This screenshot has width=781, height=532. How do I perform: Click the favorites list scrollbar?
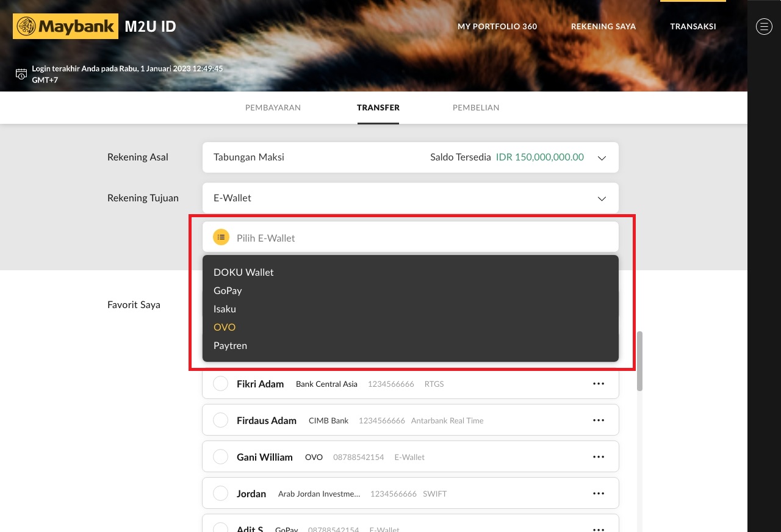tap(639, 361)
